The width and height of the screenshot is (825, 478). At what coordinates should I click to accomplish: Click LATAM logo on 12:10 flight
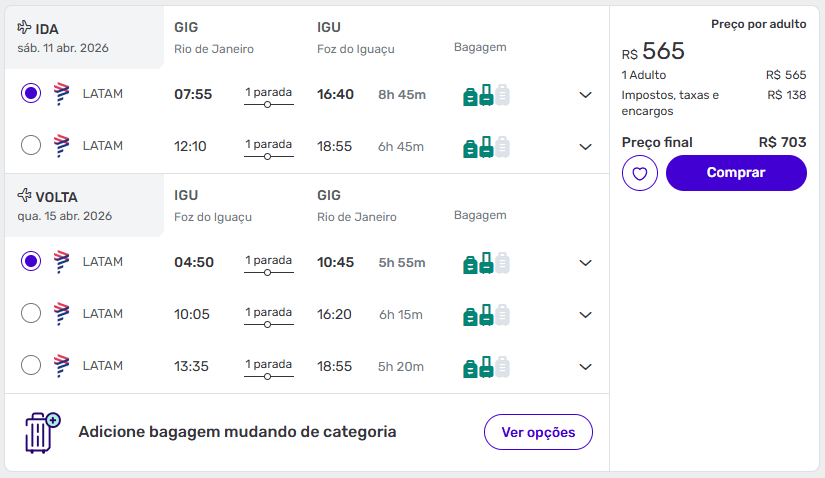[x=61, y=146]
